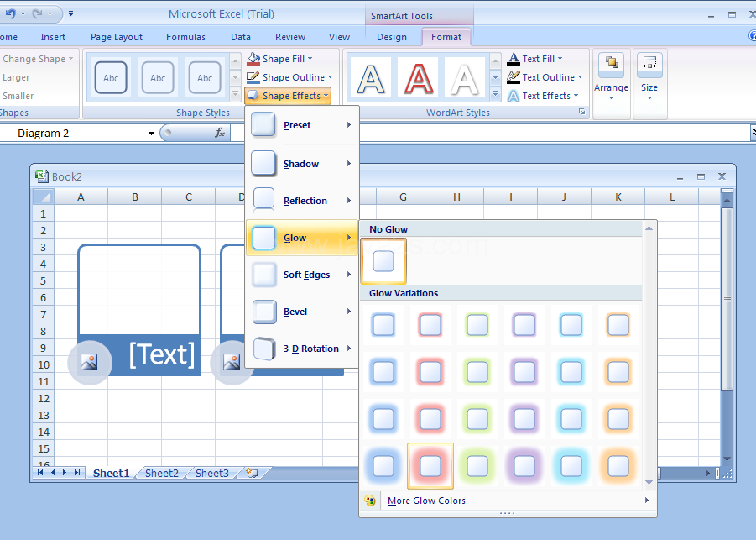Viewport: 756px width, 540px height.
Task: Click the [Text] placeholder in SmartArt
Action: tap(161, 354)
